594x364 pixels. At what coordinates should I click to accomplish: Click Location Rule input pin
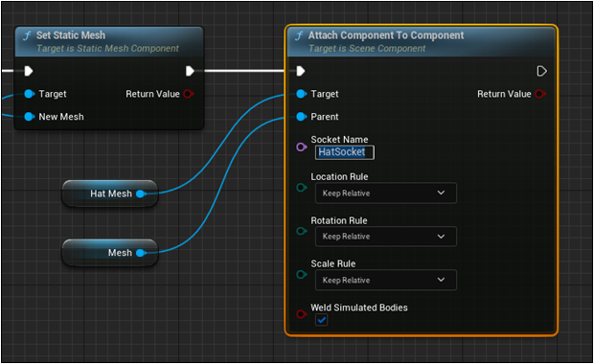click(x=302, y=188)
